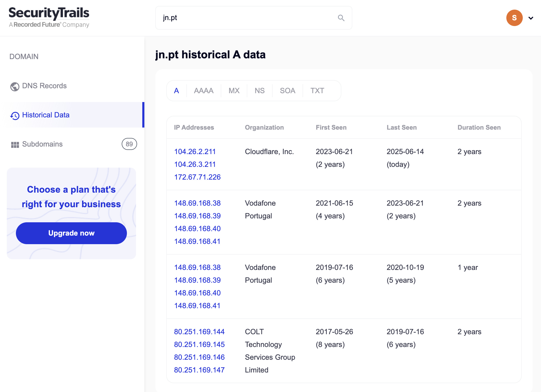
Task: Go to Subdomains in sidebar
Action: coord(42,144)
